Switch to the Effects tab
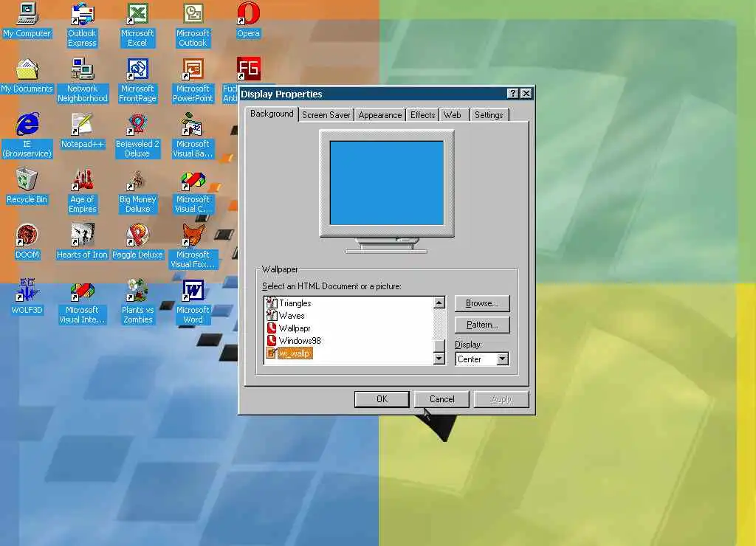 [x=422, y=115]
